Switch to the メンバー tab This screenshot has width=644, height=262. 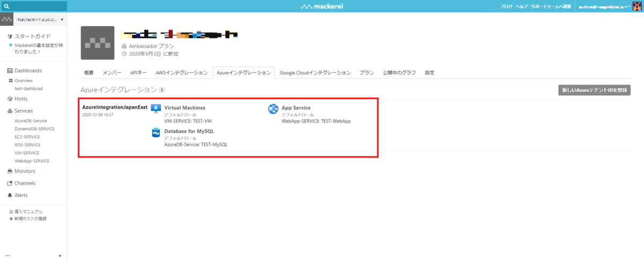[x=112, y=73]
